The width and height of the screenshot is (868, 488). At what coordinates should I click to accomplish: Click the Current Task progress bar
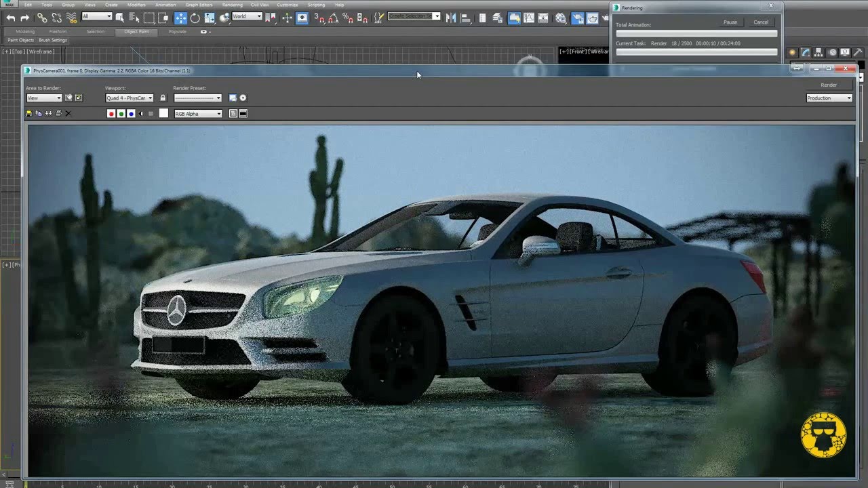click(x=696, y=52)
